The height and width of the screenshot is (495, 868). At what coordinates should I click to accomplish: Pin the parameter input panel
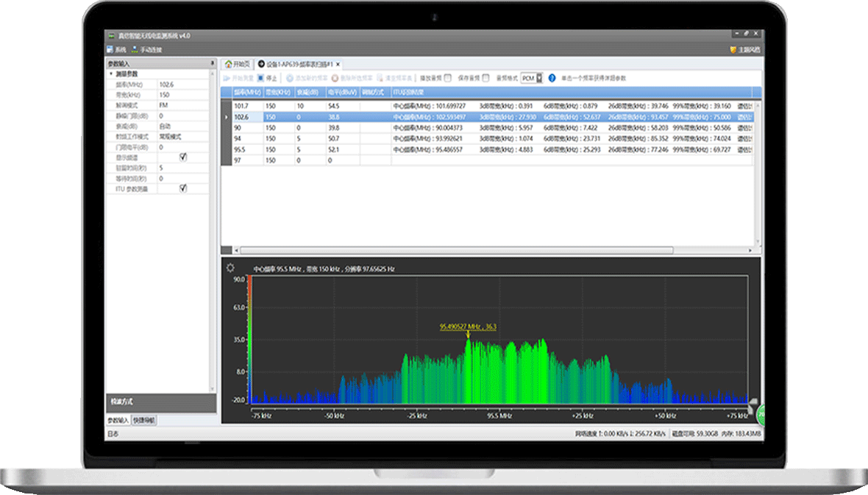click(213, 64)
